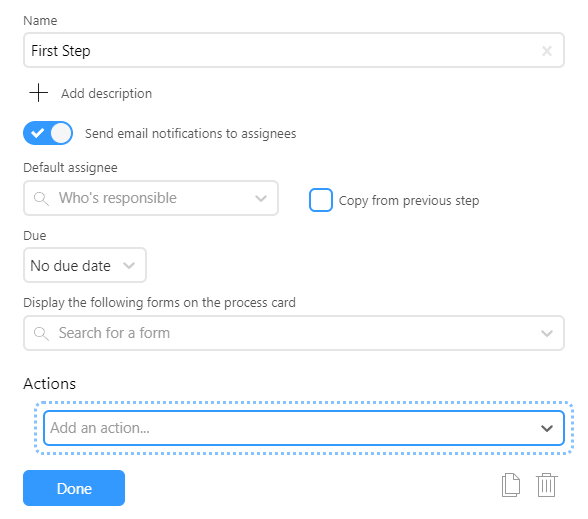Click the Send email notifications label

point(190,134)
